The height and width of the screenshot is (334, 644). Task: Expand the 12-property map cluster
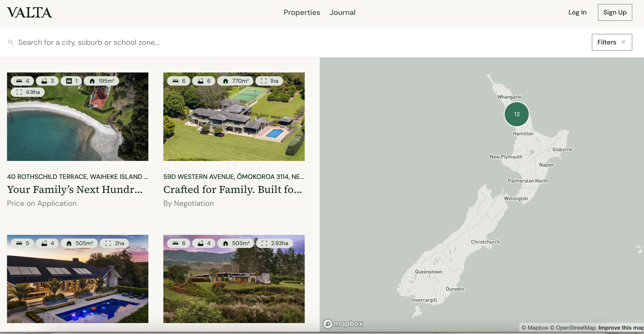pyautogui.click(x=516, y=114)
